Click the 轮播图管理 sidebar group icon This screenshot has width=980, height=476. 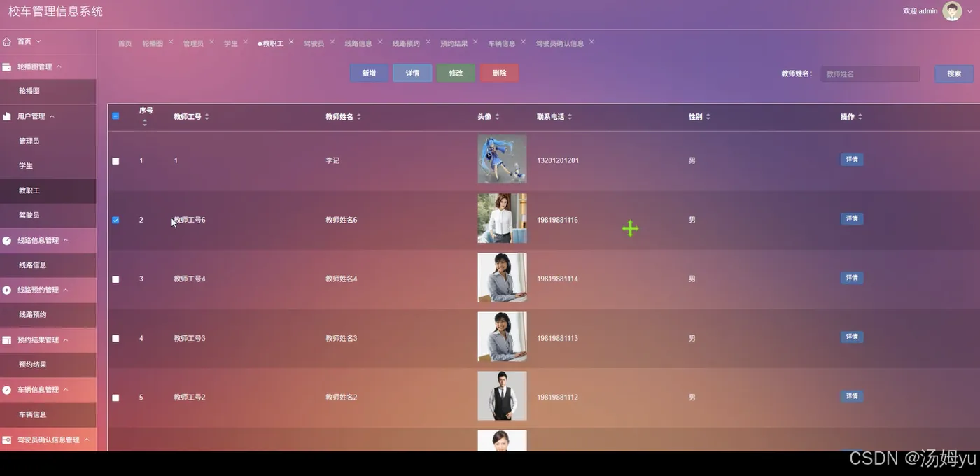[7, 67]
